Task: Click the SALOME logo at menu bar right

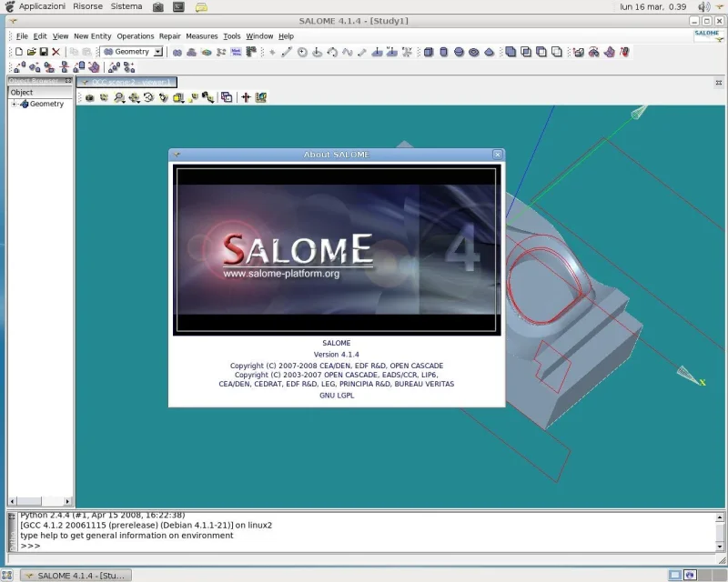Action: pyautogui.click(x=709, y=35)
